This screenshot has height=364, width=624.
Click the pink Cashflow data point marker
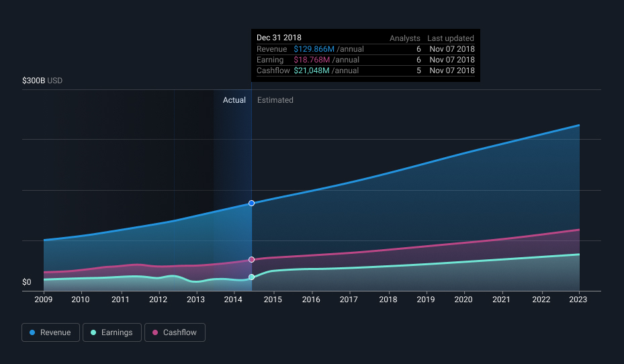[251, 259]
